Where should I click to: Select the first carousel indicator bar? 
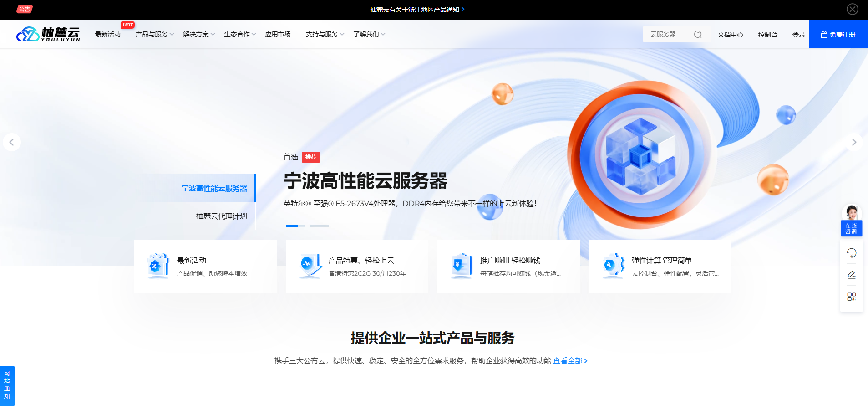(x=295, y=226)
